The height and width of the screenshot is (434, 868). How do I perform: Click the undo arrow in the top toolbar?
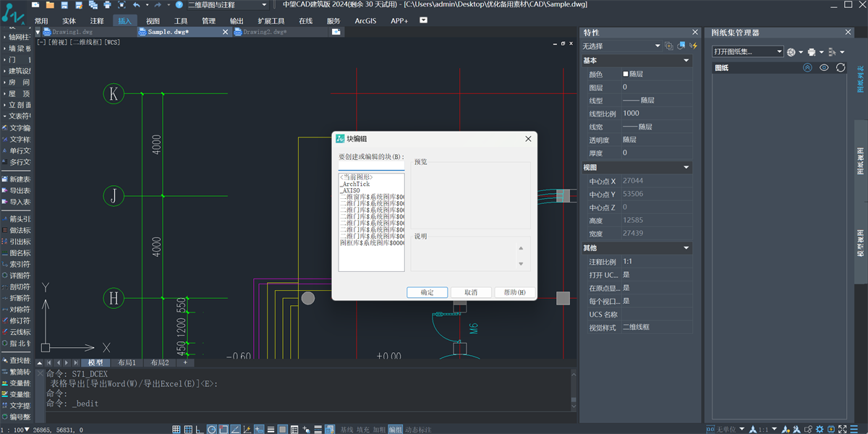(x=137, y=4)
